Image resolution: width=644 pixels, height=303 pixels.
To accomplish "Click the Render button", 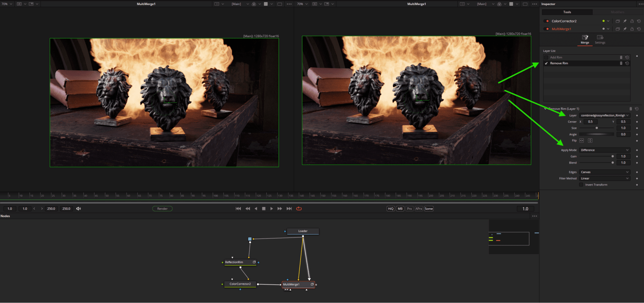I will (162, 209).
